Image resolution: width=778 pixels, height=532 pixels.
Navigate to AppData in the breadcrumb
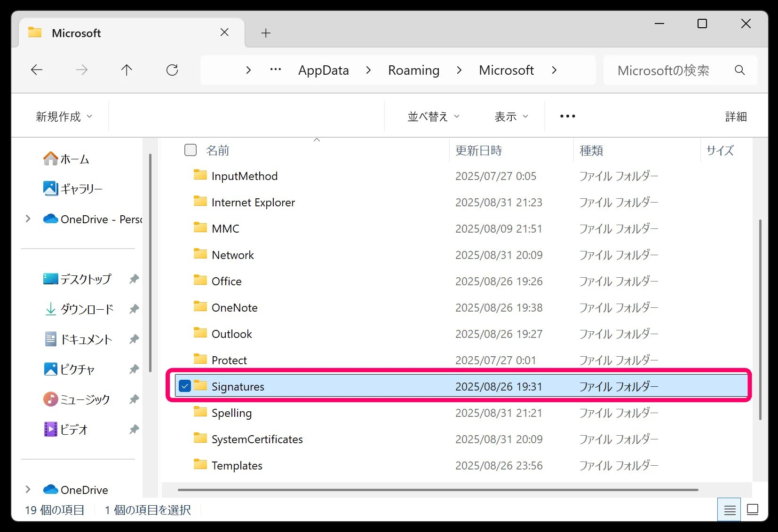(324, 70)
